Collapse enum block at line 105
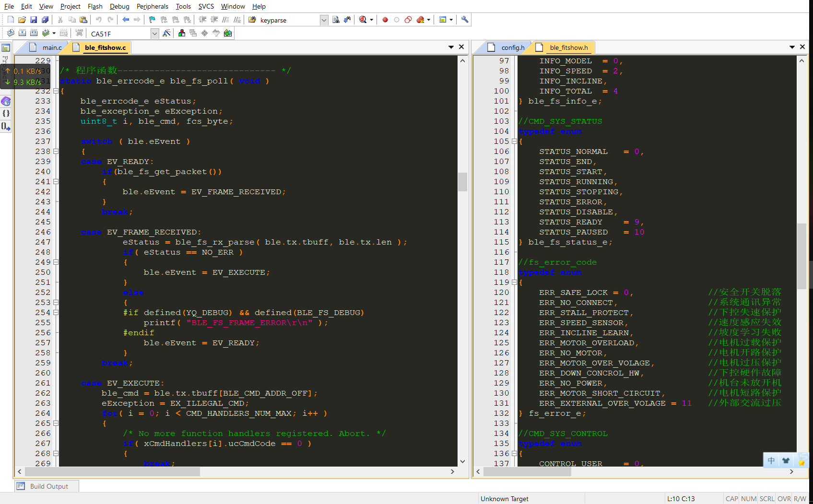This screenshot has height=504, width=813. (514, 141)
